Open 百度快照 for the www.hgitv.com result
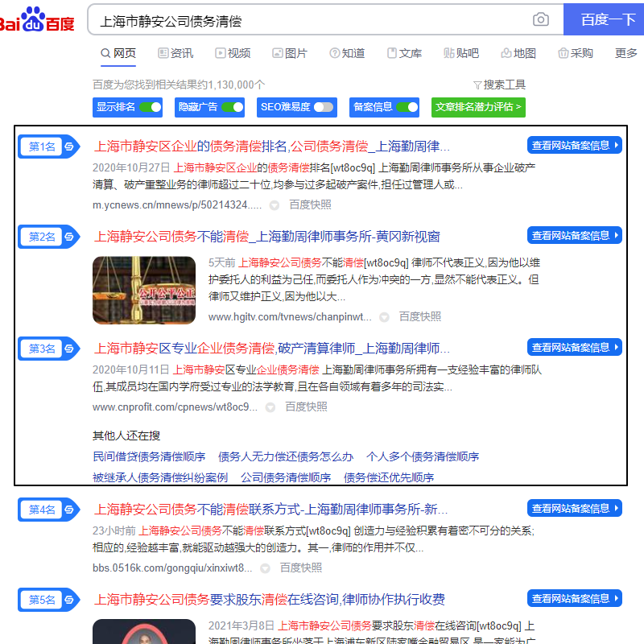Image resolution: width=644 pixels, height=644 pixels. pyautogui.click(x=419, y=316)
